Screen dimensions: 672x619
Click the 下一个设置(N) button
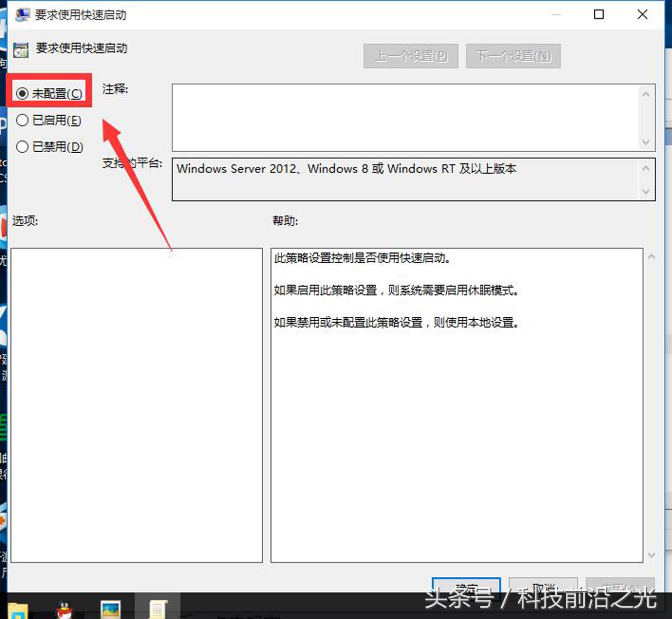[513, 55]
